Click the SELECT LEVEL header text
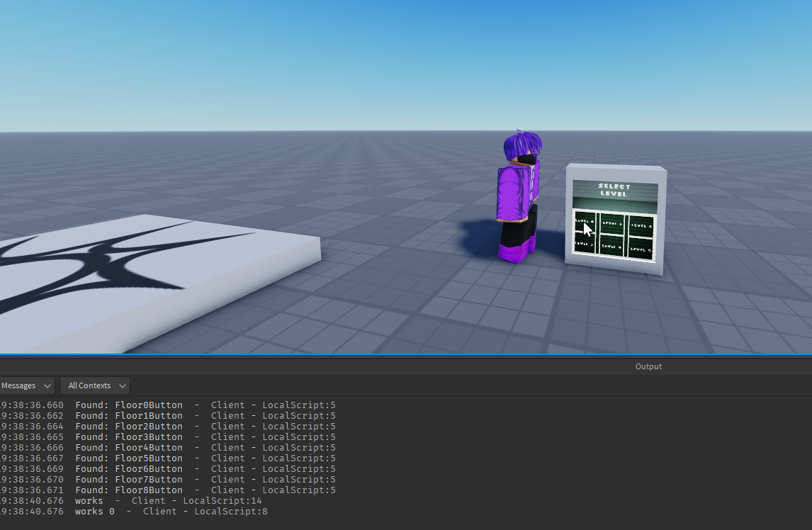This screenshot has width=812, height=530. 614,190
